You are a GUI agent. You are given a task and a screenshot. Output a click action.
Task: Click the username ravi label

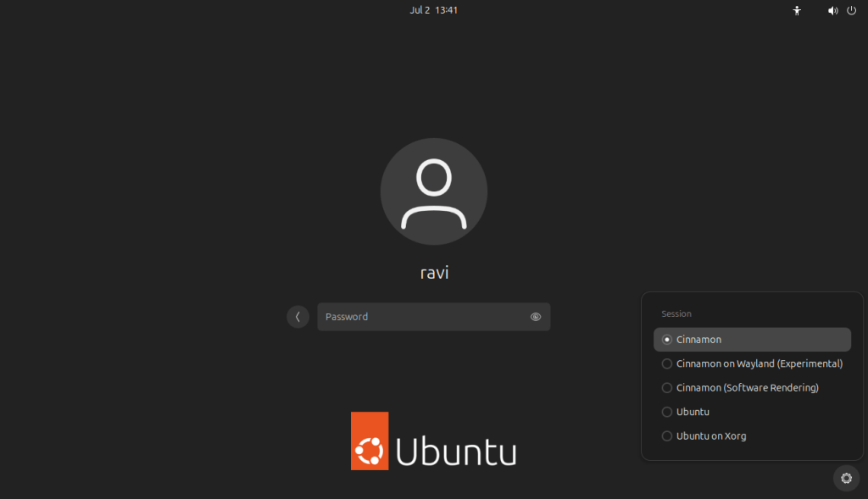point(435,273)
